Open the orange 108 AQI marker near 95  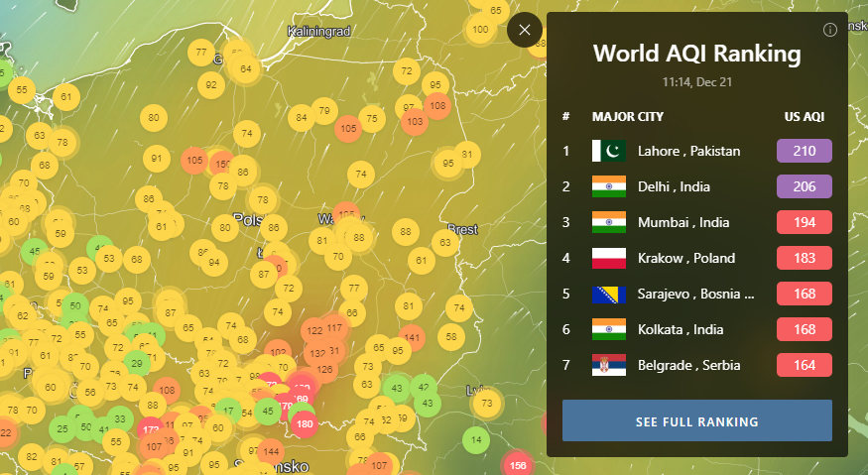(x=437, y=106)
